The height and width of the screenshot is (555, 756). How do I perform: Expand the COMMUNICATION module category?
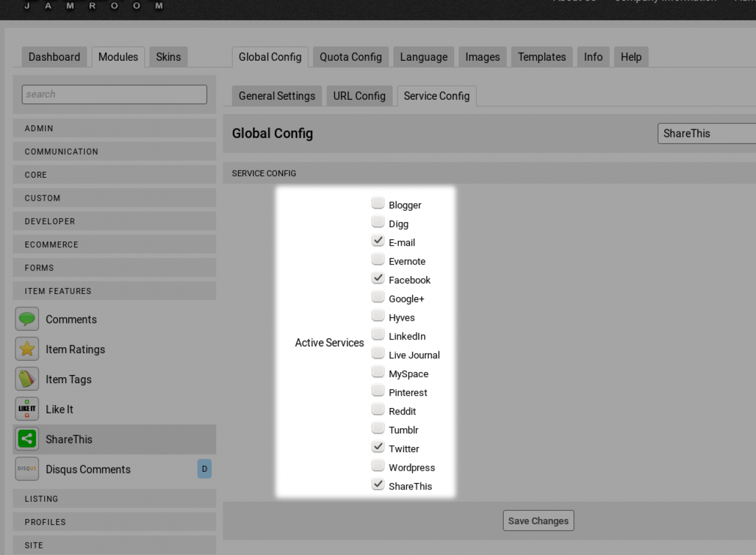[115, 151]
